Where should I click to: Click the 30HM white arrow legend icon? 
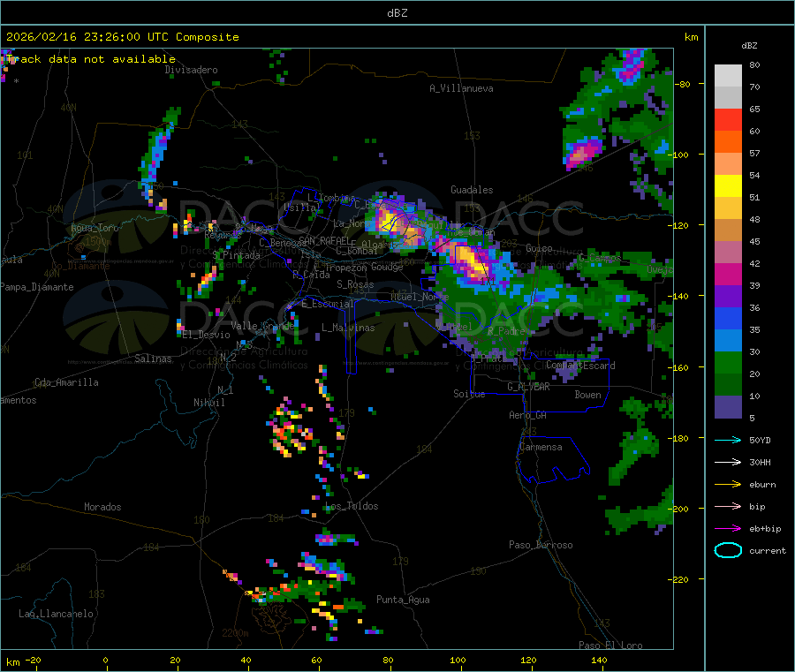tap(728, 462)
